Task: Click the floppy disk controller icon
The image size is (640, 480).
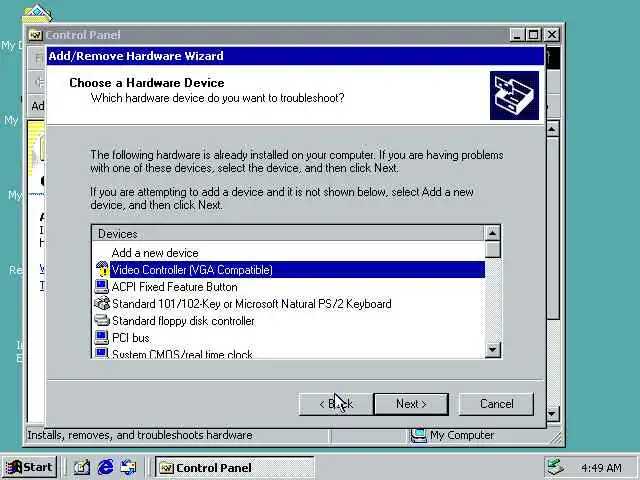Action: 102,320
